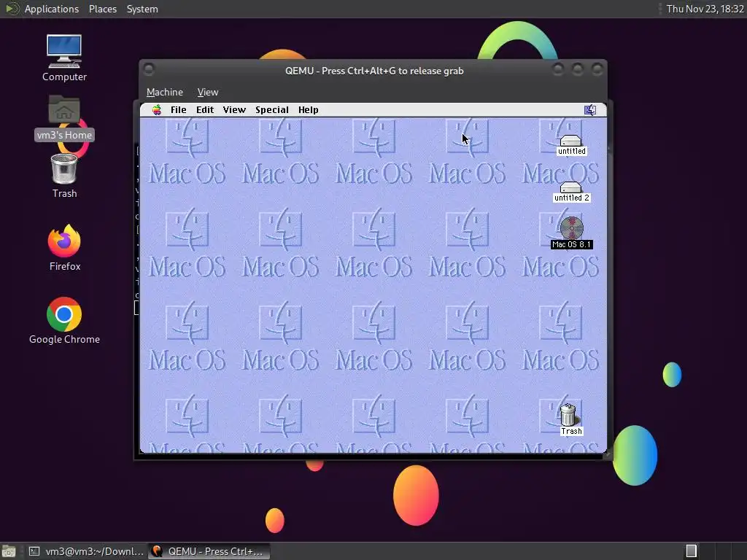Open the Mac OS View menu

[234, 110]
